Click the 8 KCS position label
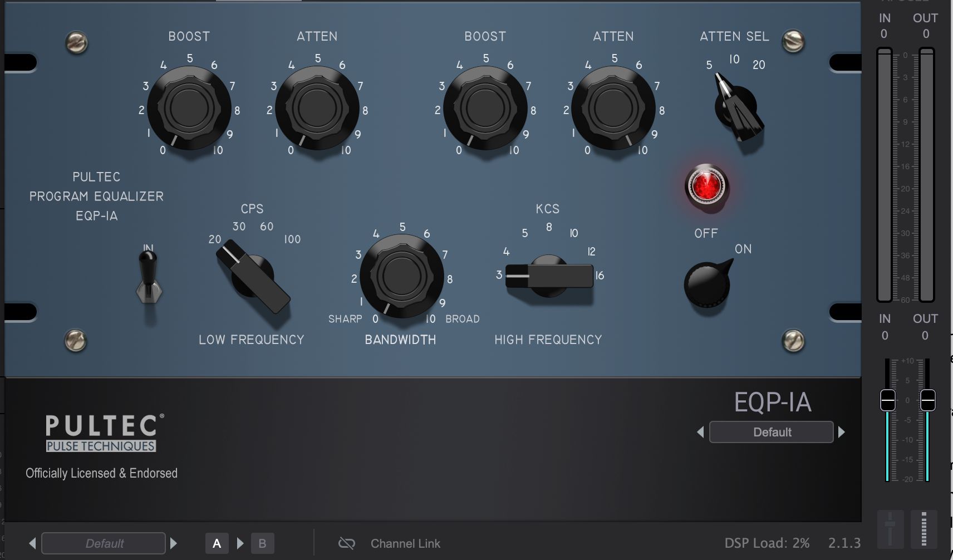 (x=549, y=227)
